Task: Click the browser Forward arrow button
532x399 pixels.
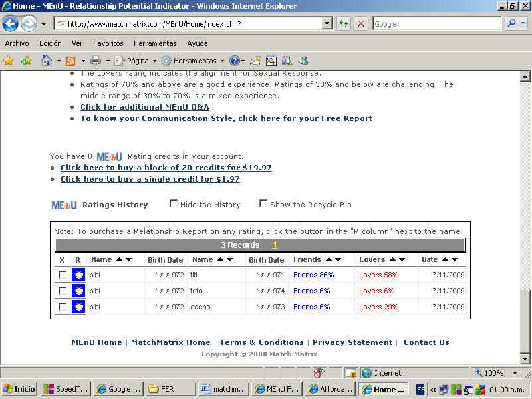Action: click(29, 24)
